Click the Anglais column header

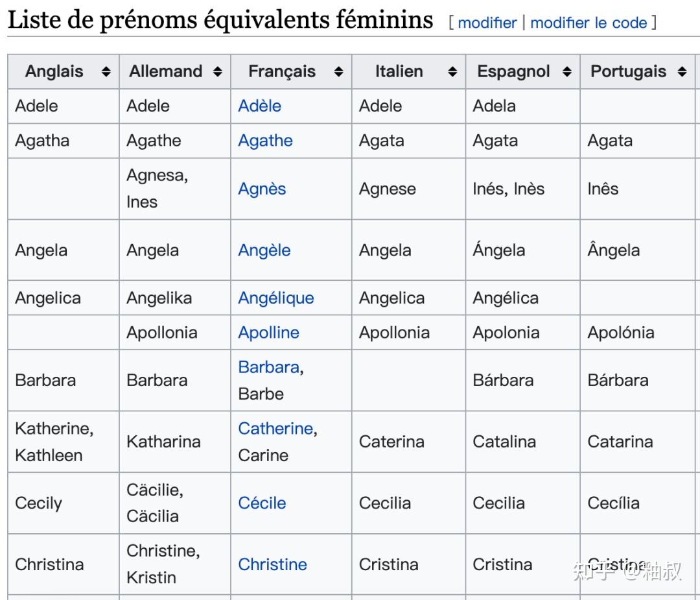[x=54, y=71]
